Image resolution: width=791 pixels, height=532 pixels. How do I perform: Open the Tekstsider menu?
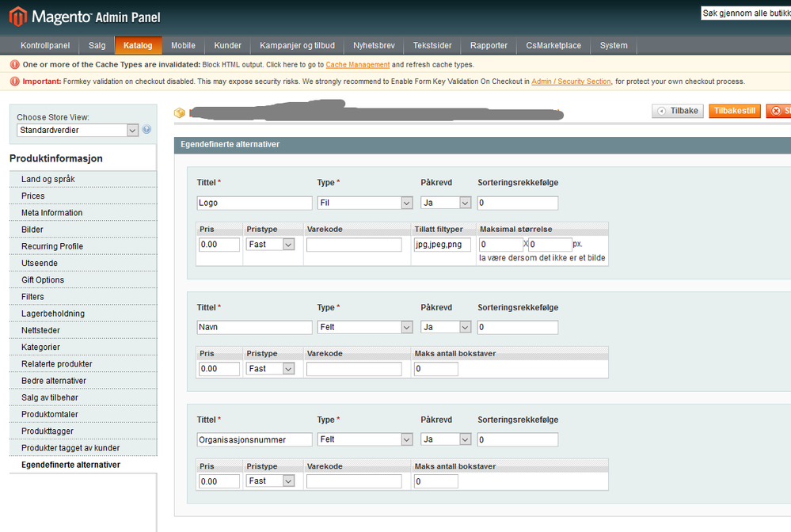point(432,45)
